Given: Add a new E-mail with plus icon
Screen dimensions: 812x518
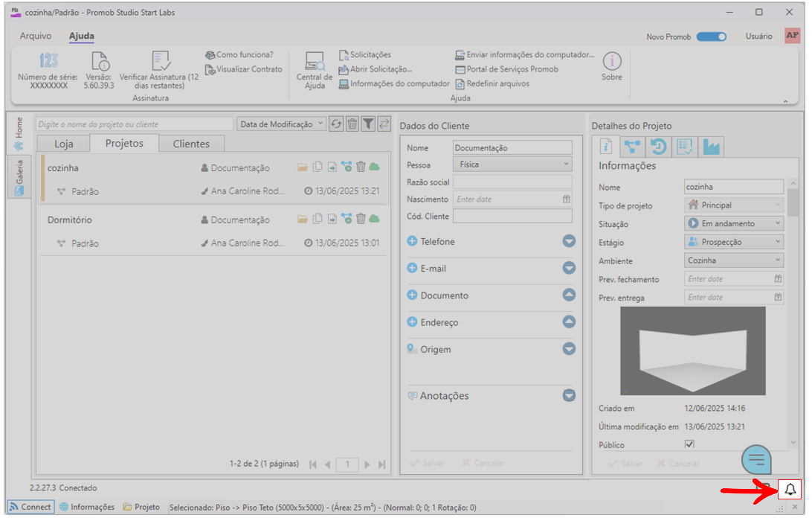Looking at the screenshot, I should point(412,268).
